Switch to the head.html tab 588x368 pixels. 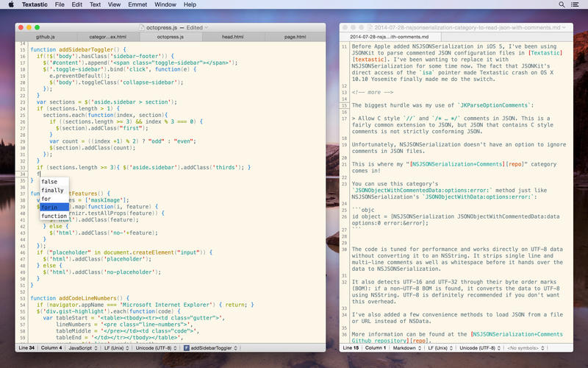(x=233, y=37)
